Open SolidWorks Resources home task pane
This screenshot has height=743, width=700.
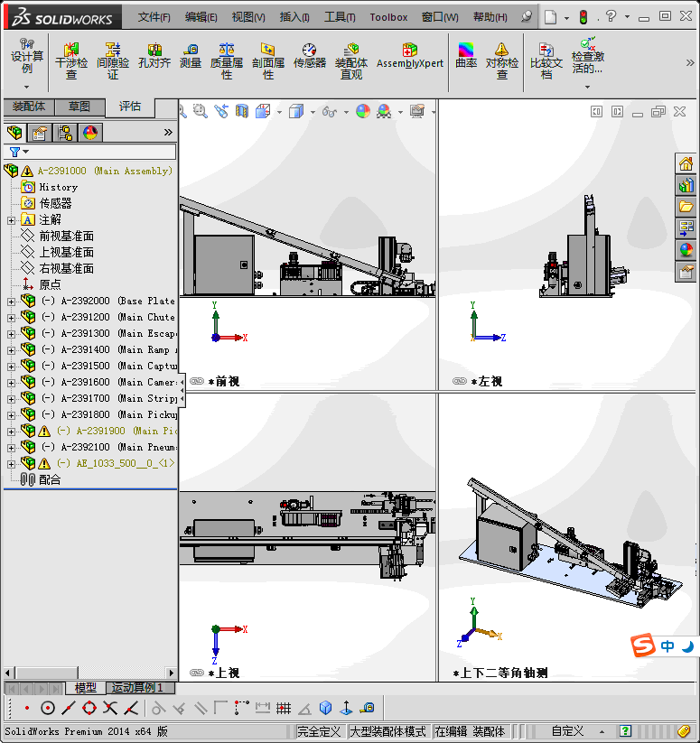point(686,164)
